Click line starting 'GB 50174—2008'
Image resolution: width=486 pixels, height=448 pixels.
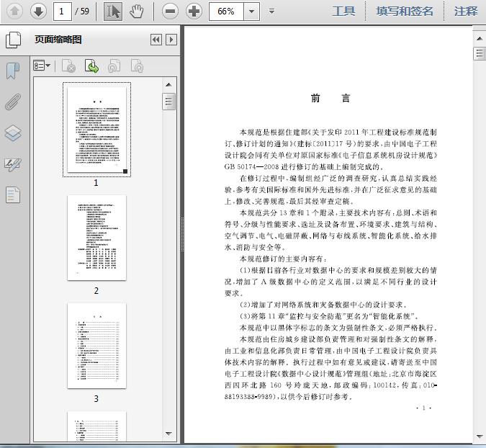point(304,167)
